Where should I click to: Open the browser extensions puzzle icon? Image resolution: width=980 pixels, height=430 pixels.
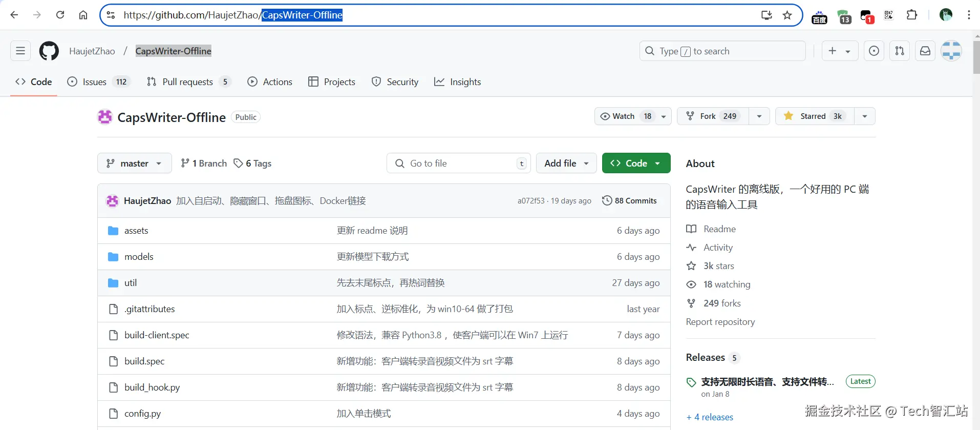tap(912, 15)
